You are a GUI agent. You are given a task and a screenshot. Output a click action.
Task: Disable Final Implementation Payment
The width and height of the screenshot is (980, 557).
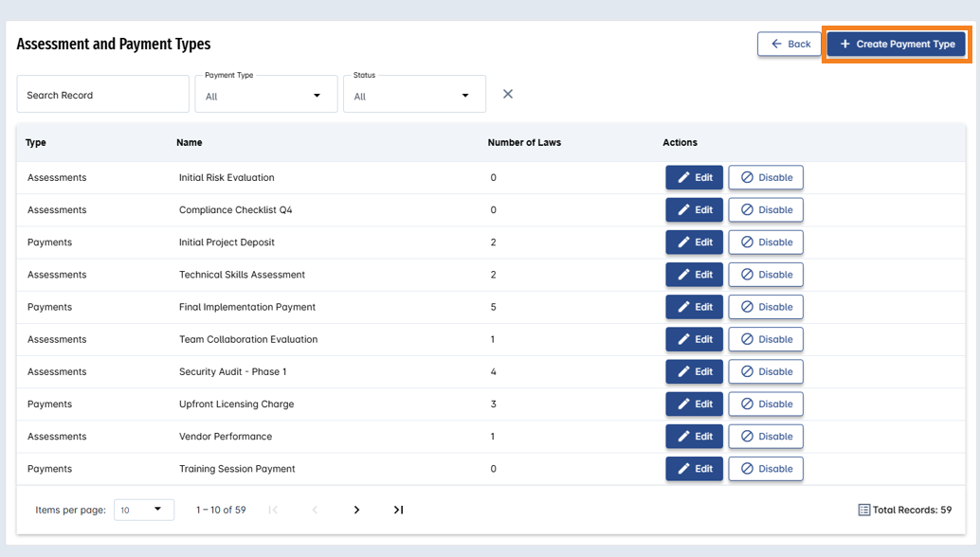(766, 307)
